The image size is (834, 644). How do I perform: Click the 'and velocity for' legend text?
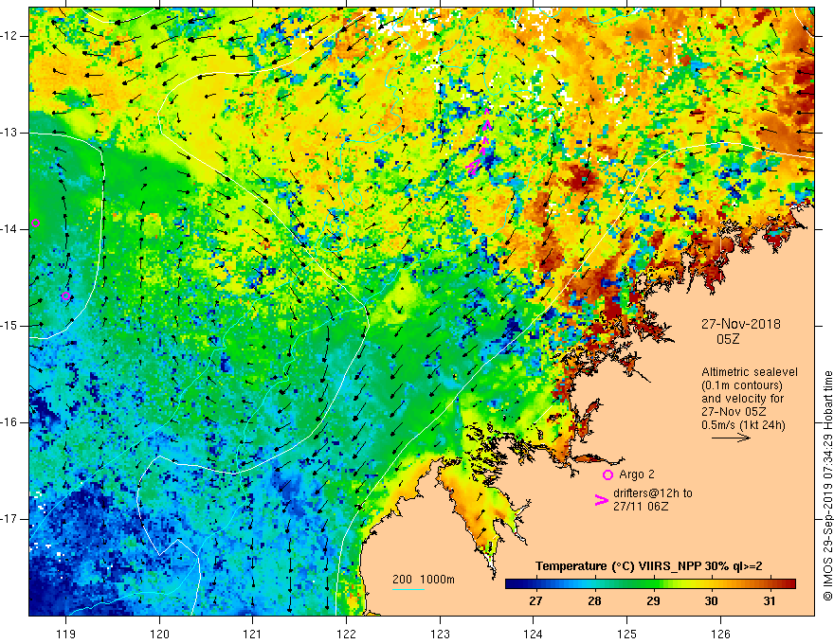pos(742,399)
